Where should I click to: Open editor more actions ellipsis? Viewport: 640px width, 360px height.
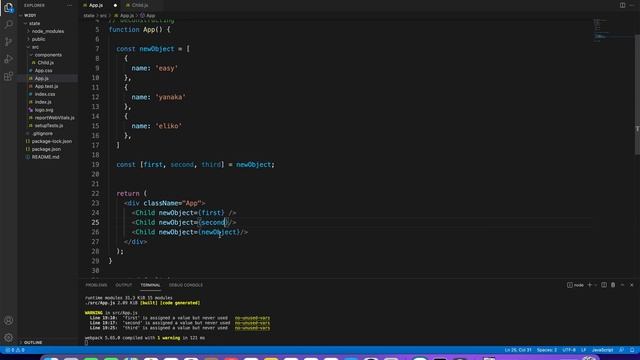coord(631,5)
